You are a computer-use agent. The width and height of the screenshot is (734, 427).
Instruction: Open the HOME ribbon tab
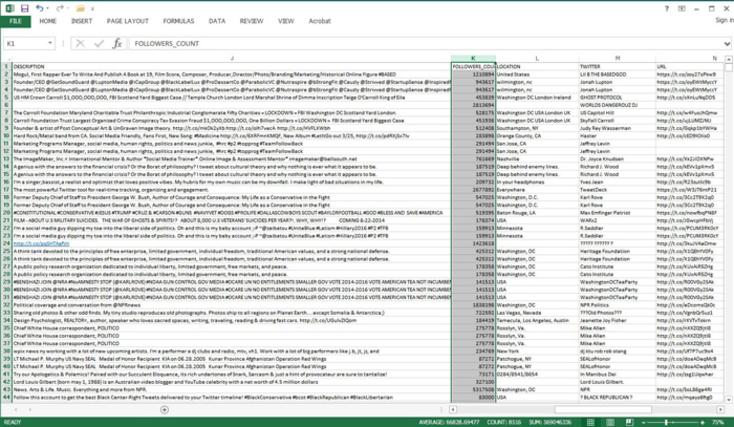click(x=48, y=21)
